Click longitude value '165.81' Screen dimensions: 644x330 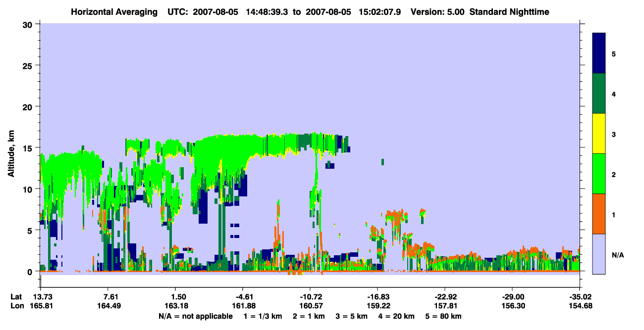tap(42, 306)
